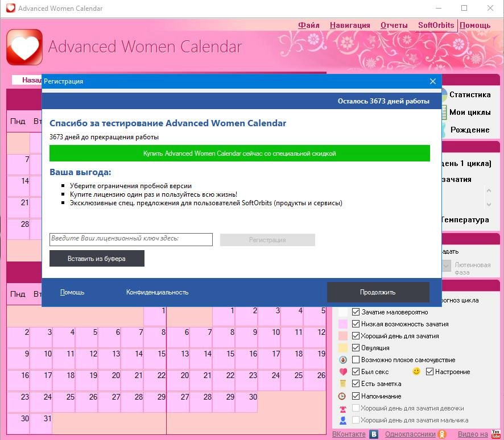
Task: Open the Одноклассники link
Action: (x=410, y=434)
